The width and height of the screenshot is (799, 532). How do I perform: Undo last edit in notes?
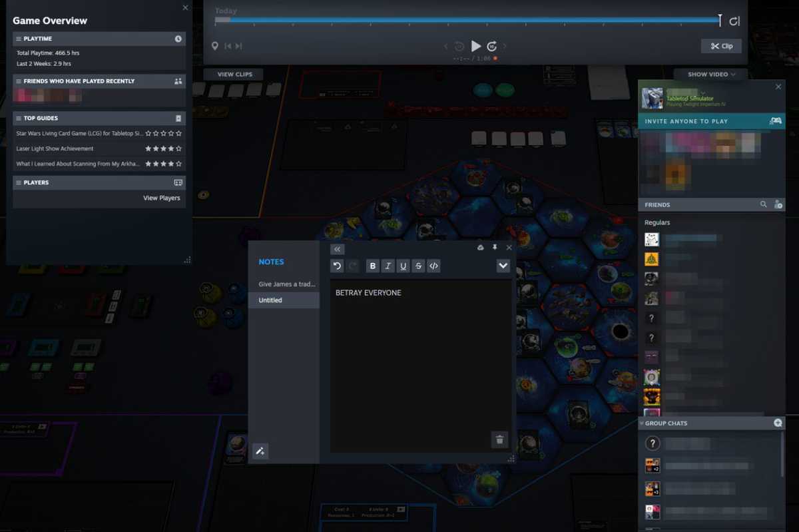[337, 266]
